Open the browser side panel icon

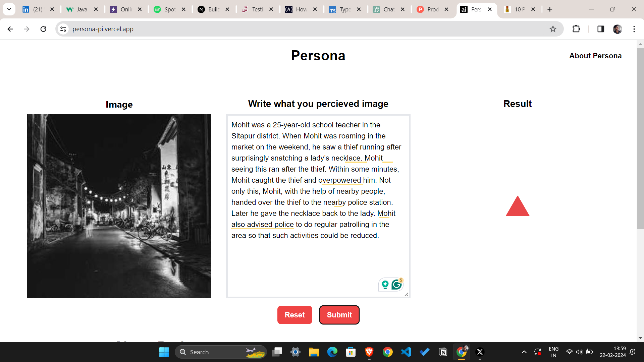pos(600,29)
